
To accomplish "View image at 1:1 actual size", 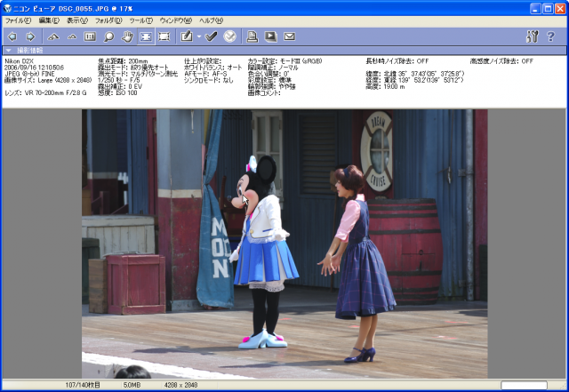I will point(90,36).
